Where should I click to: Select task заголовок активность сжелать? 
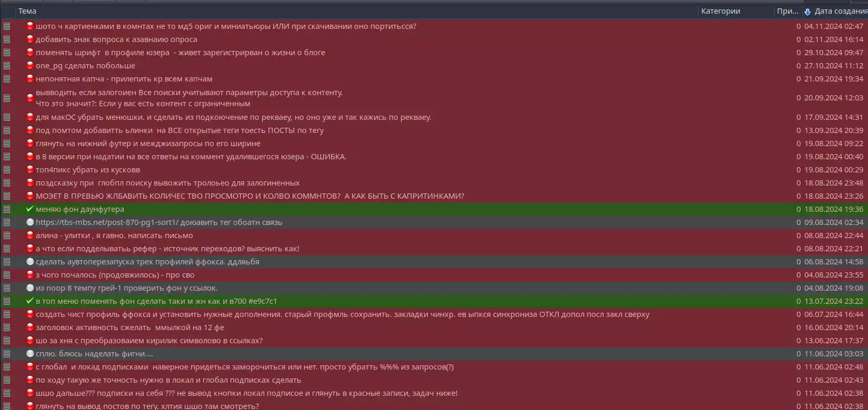[130, 327]
